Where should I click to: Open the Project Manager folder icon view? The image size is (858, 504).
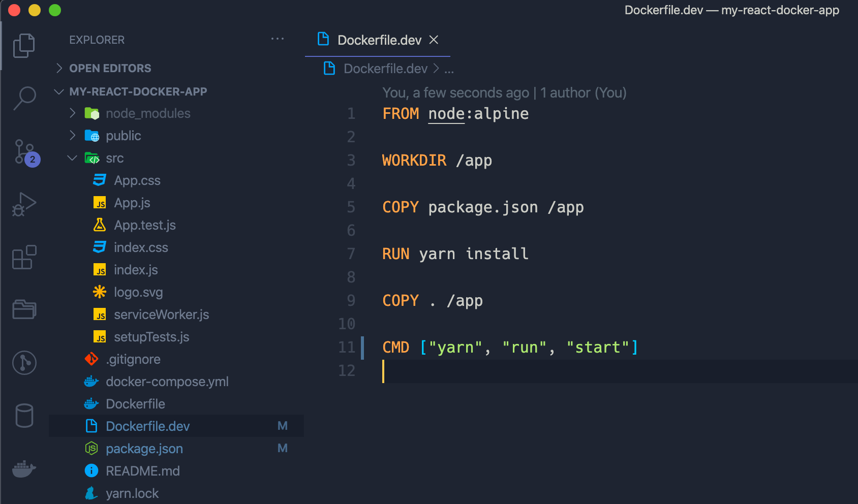pos(24,309)
